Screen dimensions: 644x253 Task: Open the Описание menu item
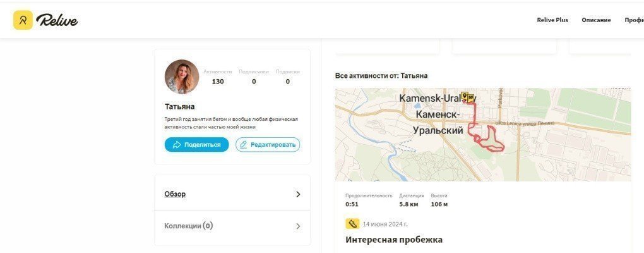pyautogui.click(x=597, y=20)
